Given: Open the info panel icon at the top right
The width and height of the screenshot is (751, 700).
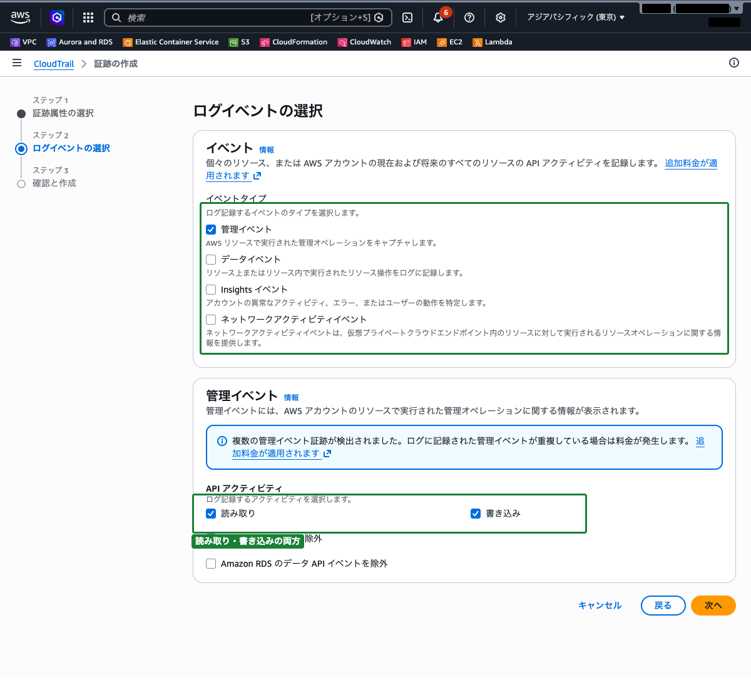Looking at the screenshot, I should click(734, 63).
